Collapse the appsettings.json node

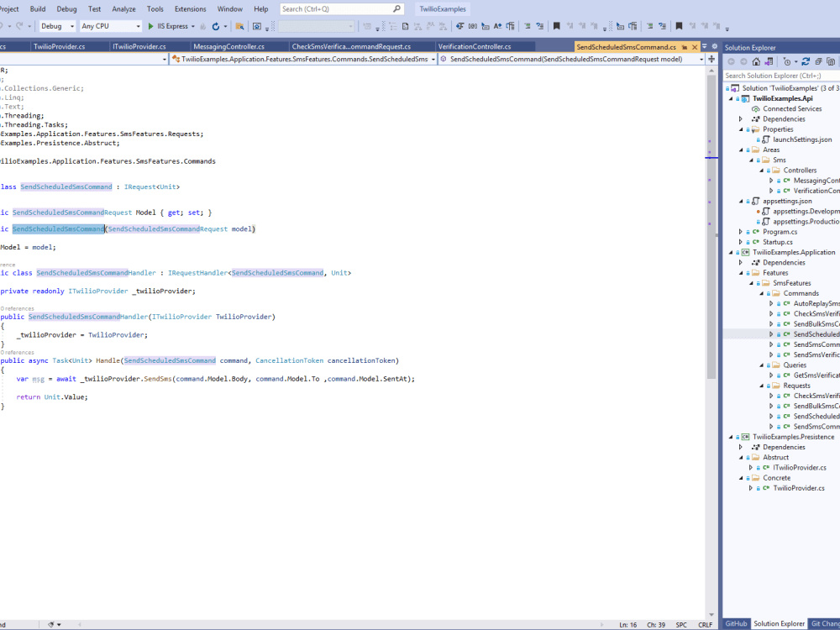coord(741,202)
